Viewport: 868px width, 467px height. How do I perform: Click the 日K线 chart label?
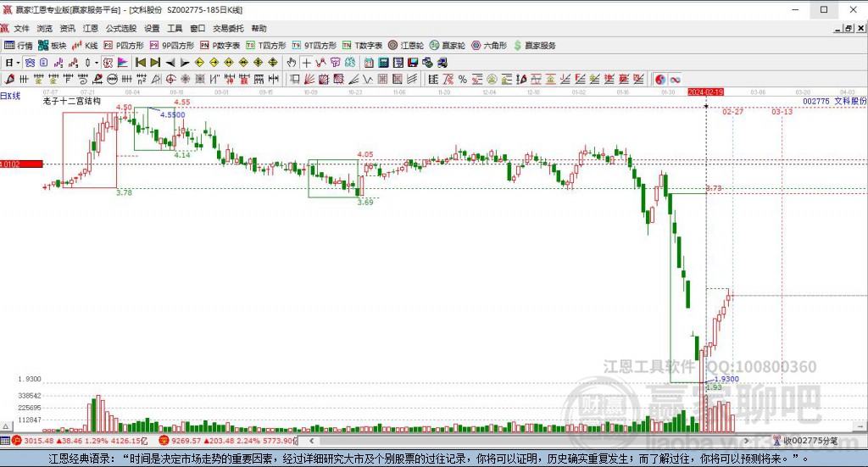pos(10,96)
